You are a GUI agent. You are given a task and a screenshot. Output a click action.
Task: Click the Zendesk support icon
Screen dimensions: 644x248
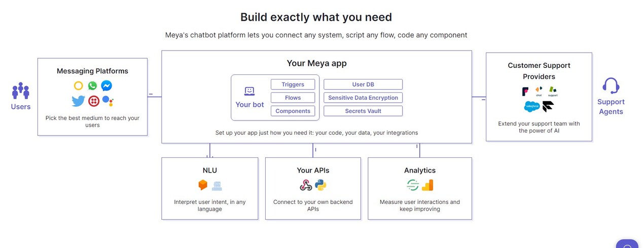(553, 91)
